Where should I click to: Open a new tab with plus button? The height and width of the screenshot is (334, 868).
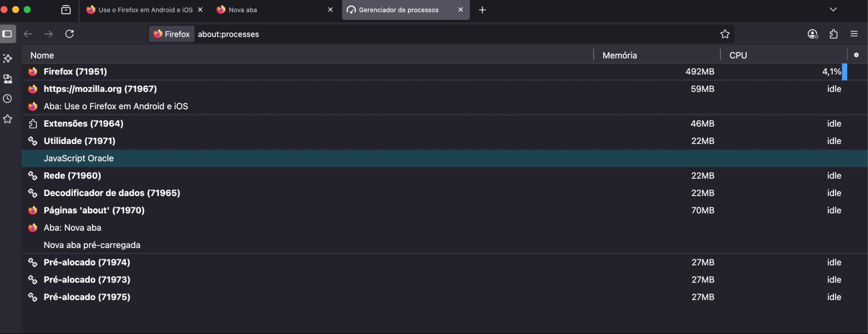[x=482, y=10]
